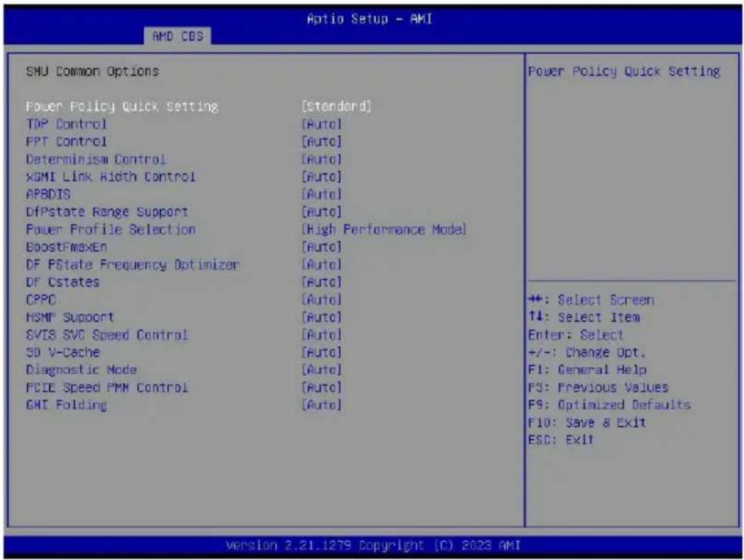Select the APBDIS option

tap(48, 194)
